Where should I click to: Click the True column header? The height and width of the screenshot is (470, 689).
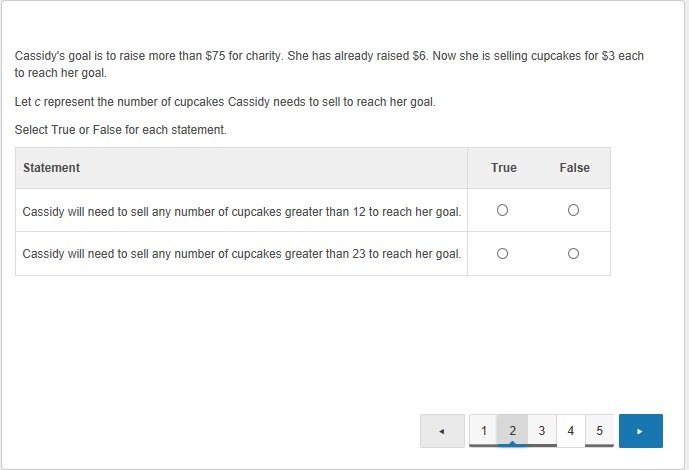[x=504, y=168]
